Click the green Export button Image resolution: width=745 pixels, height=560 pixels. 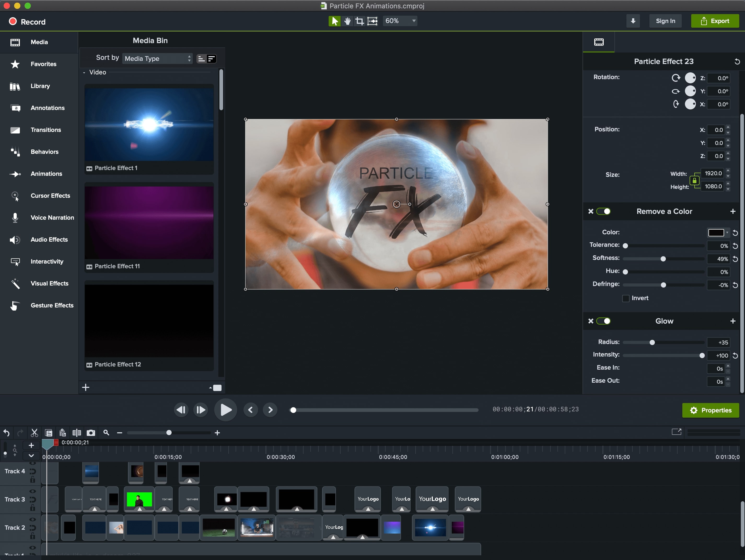(x=715, y=21)
